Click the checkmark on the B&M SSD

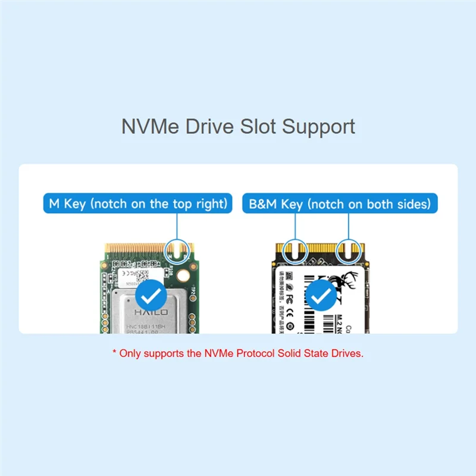click(321, 295)
